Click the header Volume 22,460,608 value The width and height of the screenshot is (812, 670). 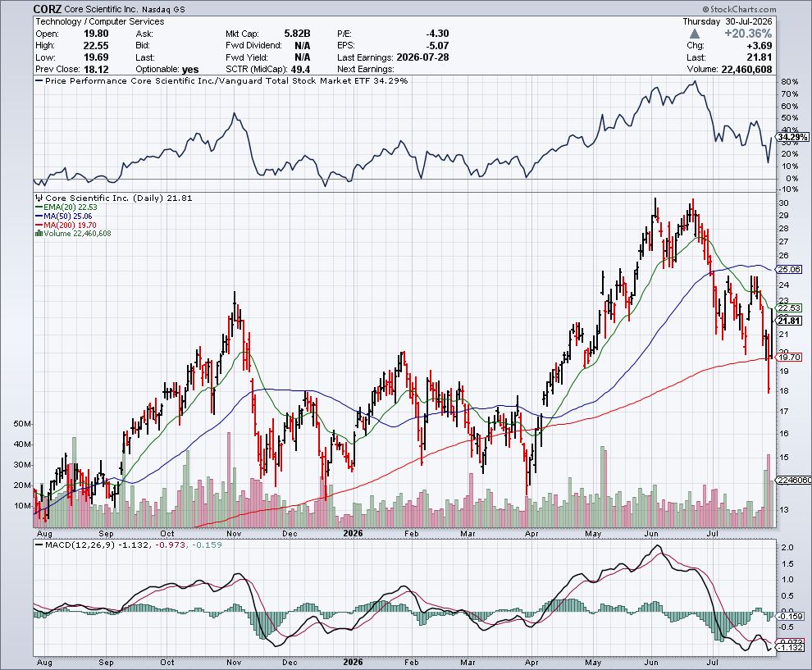(x=746, y=70)
